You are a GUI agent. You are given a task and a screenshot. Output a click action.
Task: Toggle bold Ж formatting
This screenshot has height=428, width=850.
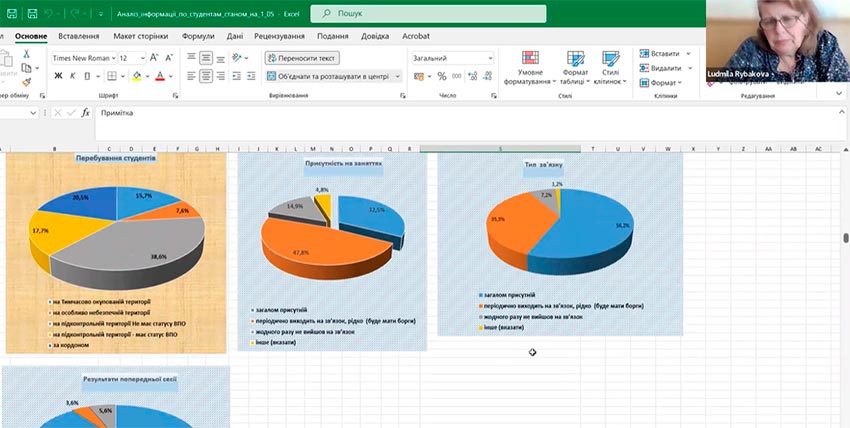click(x=58, y=76)
